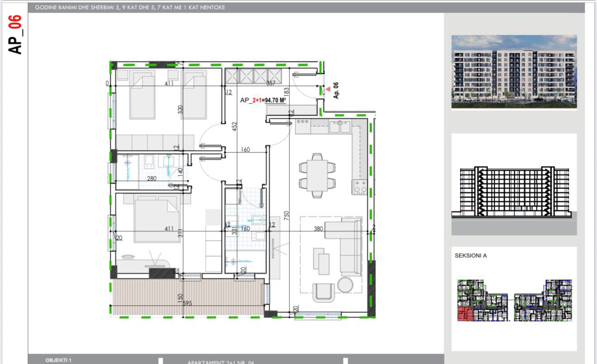This screenshot has width=597, height=364.
Task: Click the '380' living room width dimension
Action: point(318,229)
